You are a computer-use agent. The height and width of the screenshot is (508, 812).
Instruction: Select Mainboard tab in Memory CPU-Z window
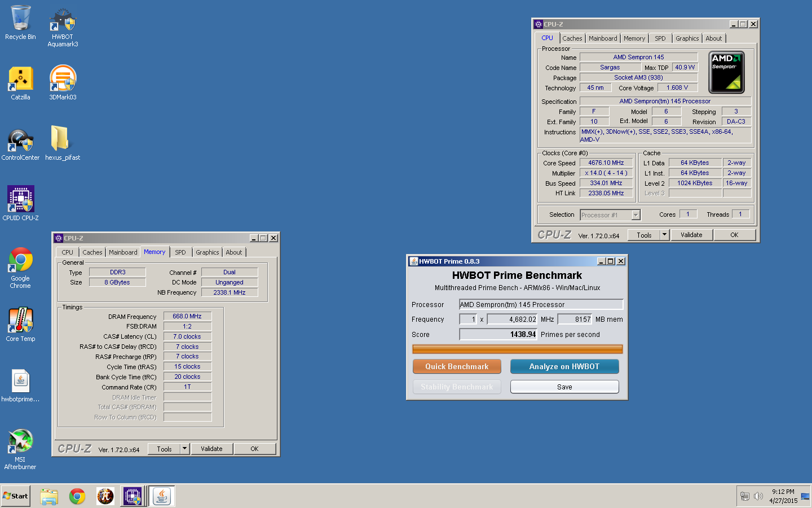click(x=123, y=252)
